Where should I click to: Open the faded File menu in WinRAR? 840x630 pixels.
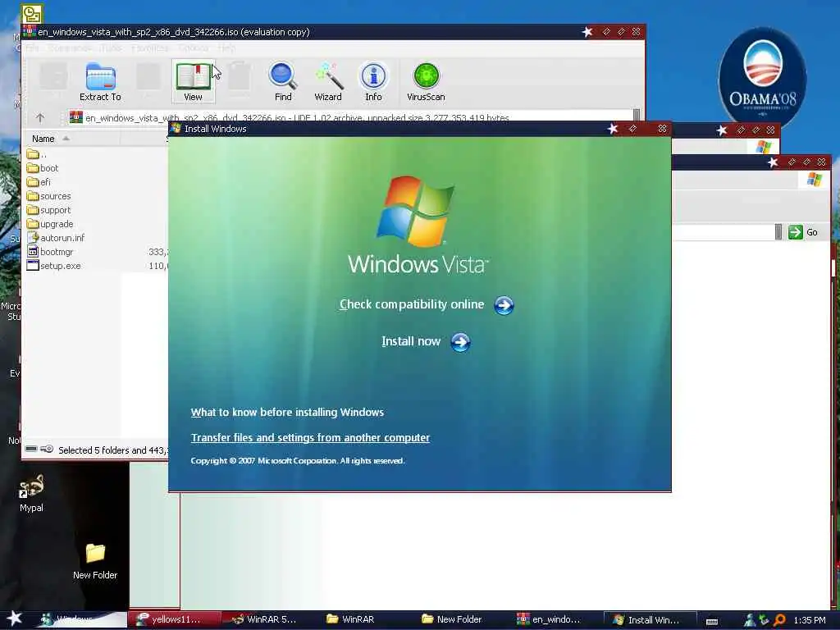pos(32,48)
